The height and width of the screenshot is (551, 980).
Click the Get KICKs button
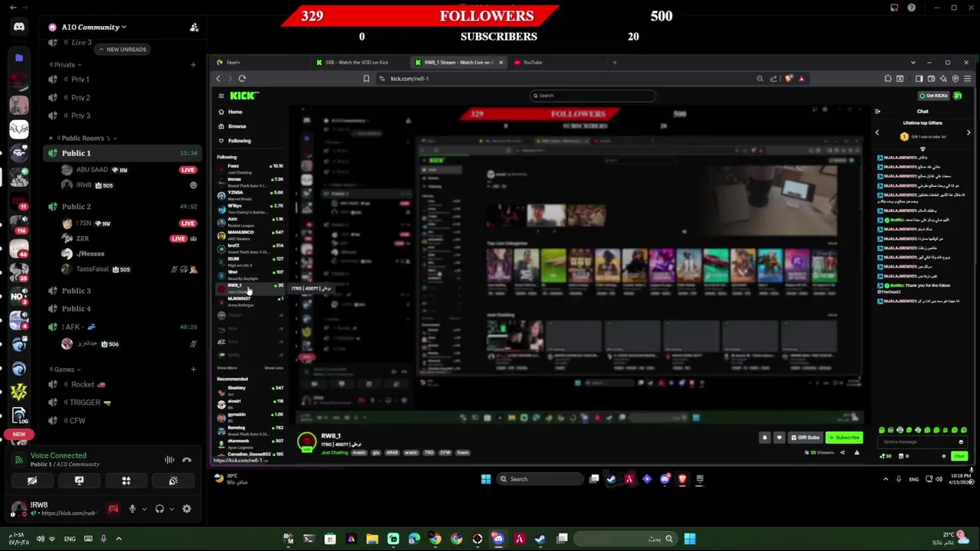tap(934, 96)
